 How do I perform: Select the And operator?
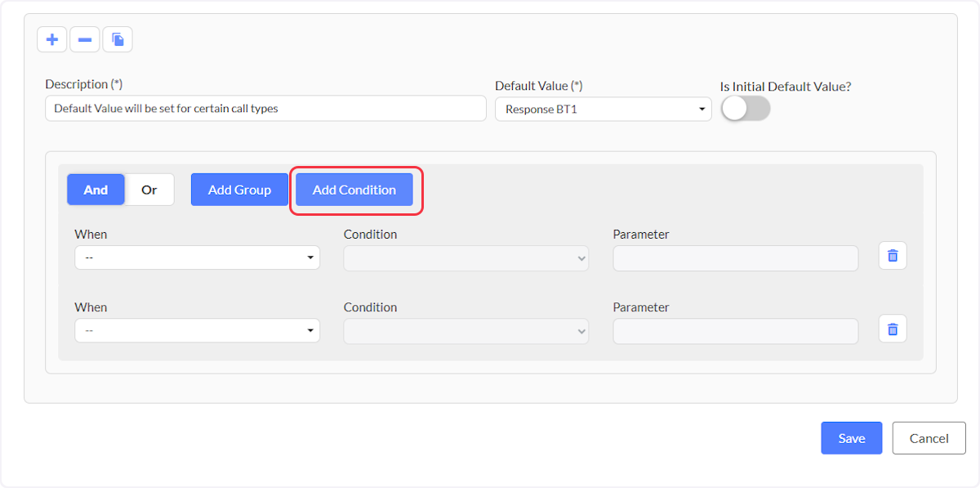coord(96,190)
